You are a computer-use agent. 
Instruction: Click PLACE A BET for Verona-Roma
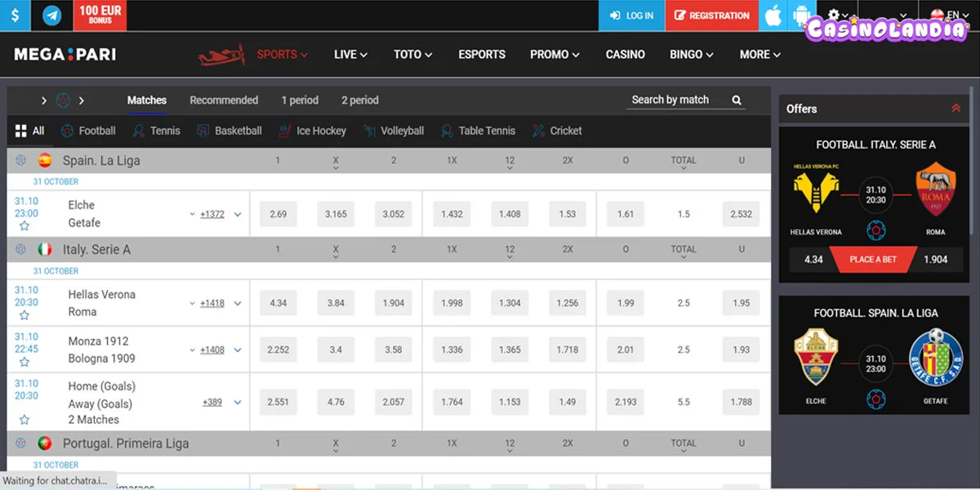(x=873, y=260)
